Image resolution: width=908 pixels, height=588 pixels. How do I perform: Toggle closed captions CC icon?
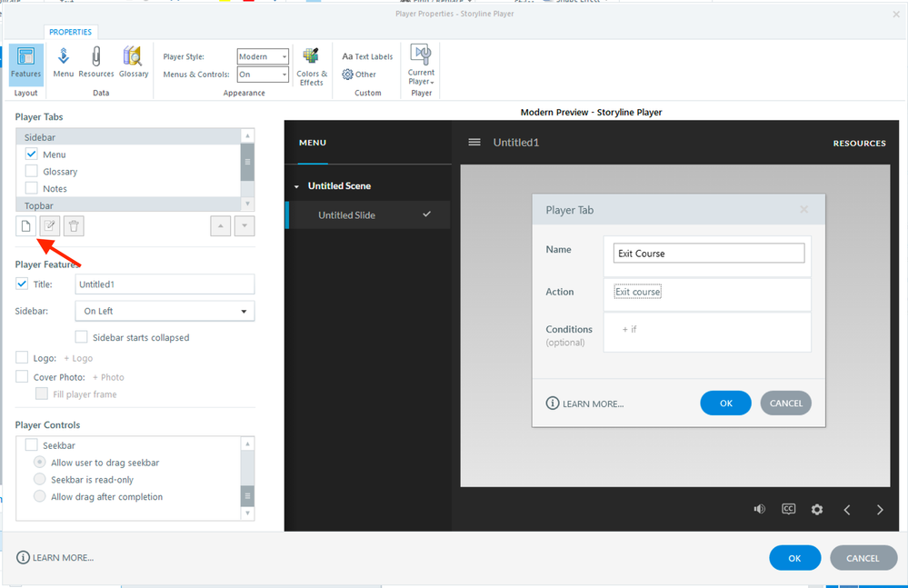788,509
